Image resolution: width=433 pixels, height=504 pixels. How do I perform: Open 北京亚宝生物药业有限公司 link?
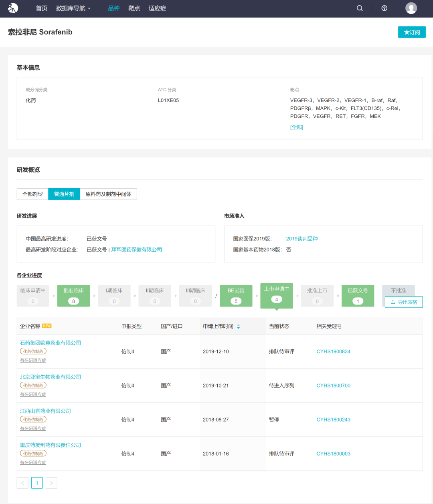tap(51, 377)
